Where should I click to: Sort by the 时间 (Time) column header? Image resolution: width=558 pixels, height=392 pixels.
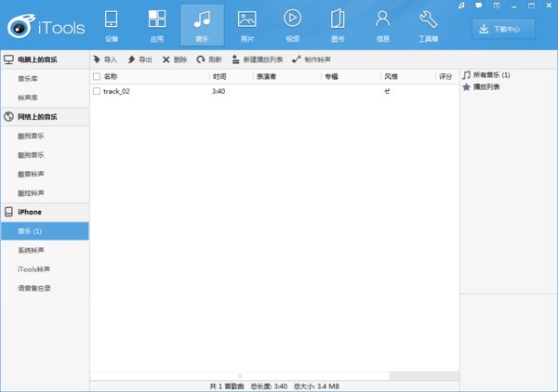pos(219,76)
